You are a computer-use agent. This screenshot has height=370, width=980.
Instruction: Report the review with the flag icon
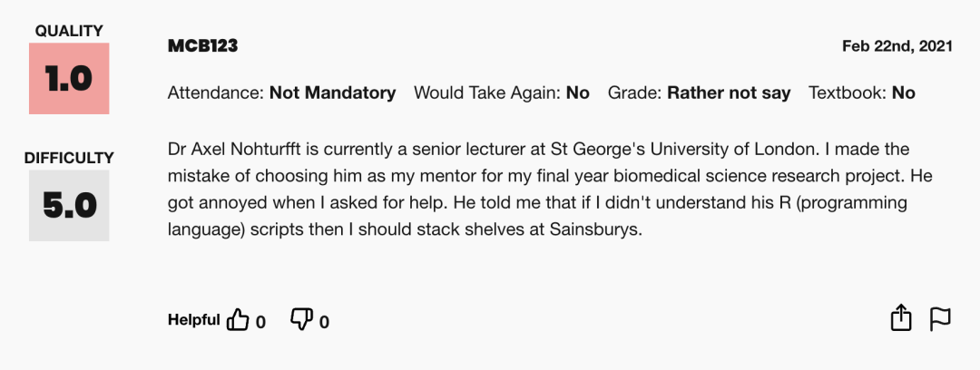(x=940, y=318)
